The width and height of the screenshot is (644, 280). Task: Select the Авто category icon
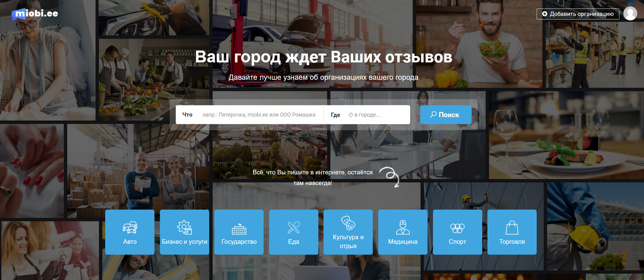click(130, 227)
